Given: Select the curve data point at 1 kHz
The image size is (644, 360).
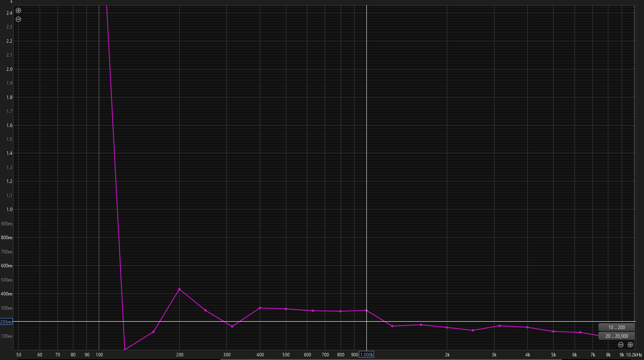Looking at the screenshot, I should point(366,310).
